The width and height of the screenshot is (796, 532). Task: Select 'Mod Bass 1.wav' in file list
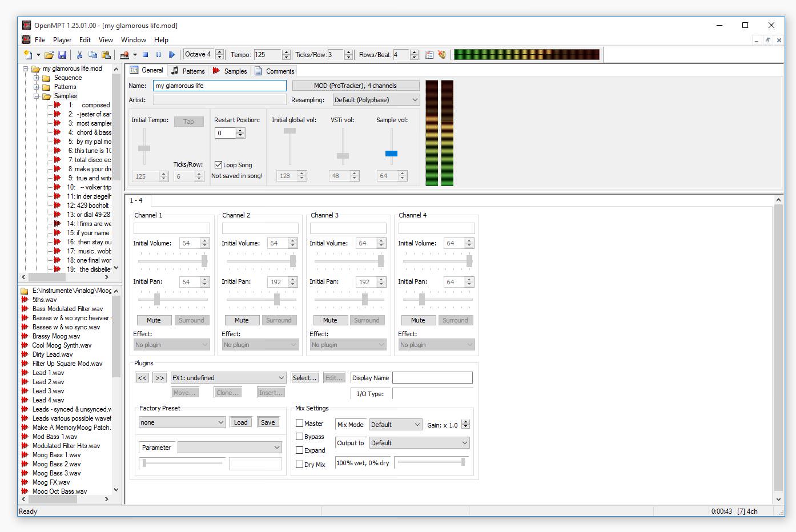click(x=55, y=437)
